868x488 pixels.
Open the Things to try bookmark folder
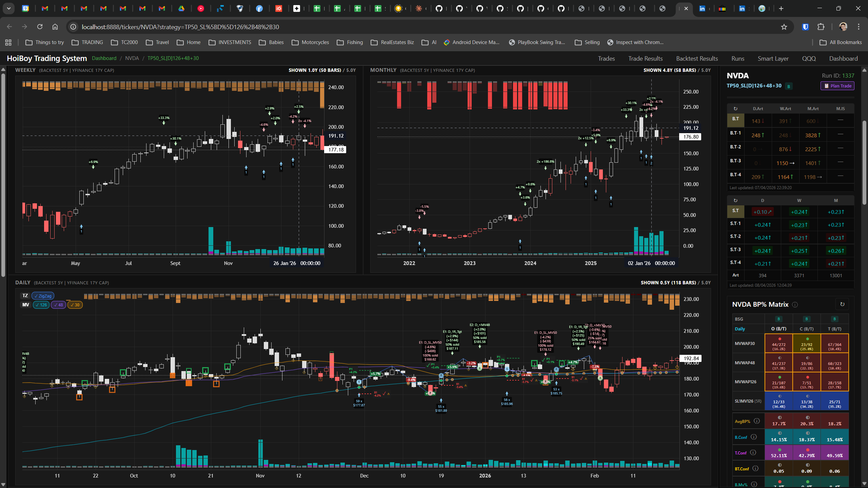[x=45, y=42]
